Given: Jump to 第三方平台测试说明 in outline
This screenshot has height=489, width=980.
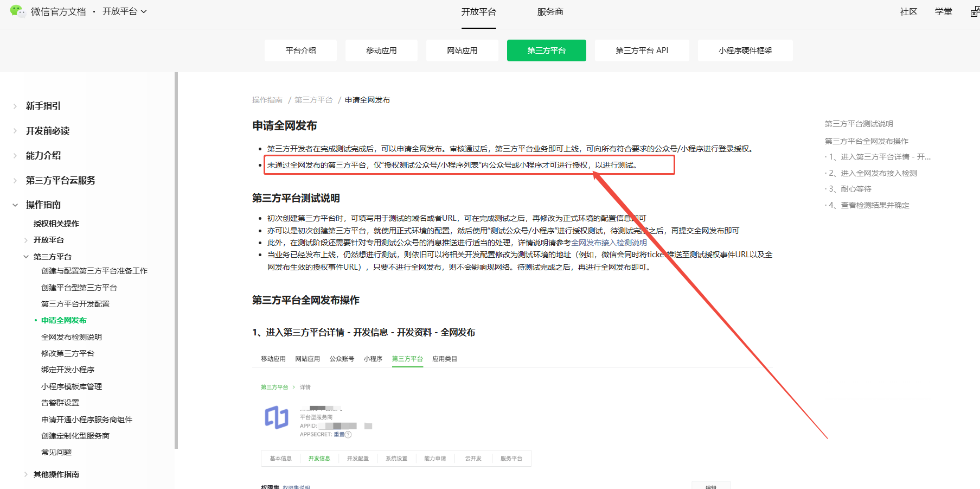Looking at the screenshot, I should tap(859, 124).
